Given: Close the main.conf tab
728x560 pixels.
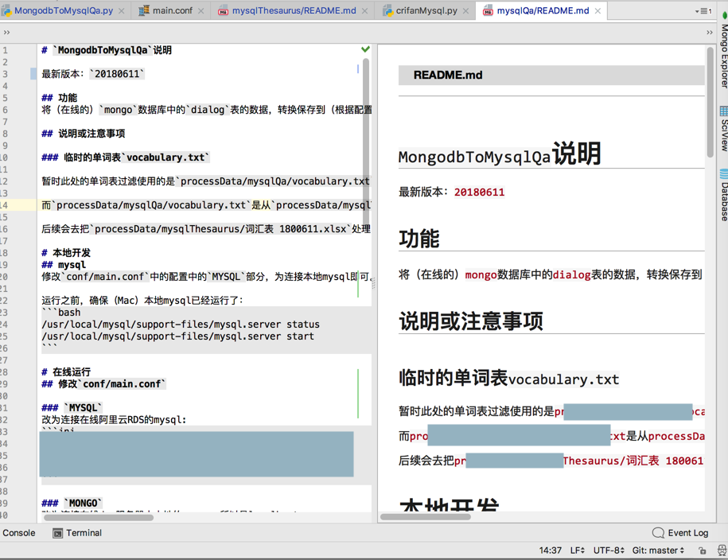Looking at the screenshot, I should point(201,11).
